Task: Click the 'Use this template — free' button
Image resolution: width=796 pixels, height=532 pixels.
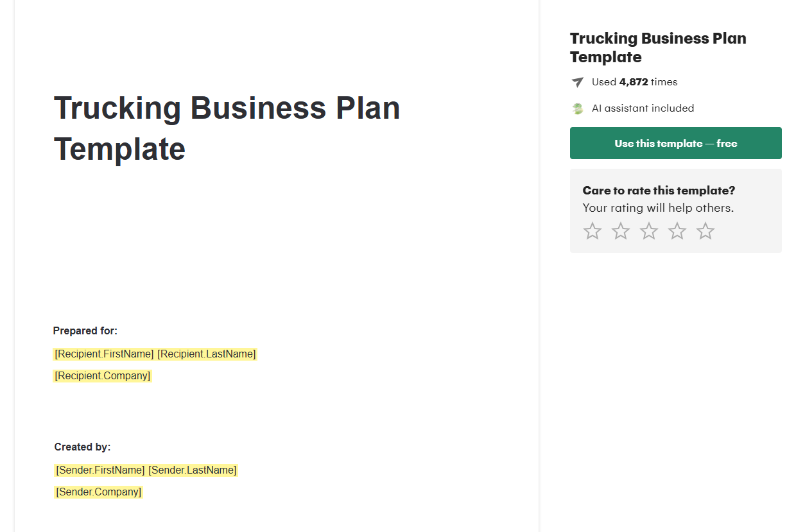Action: (x=675, y=143)
